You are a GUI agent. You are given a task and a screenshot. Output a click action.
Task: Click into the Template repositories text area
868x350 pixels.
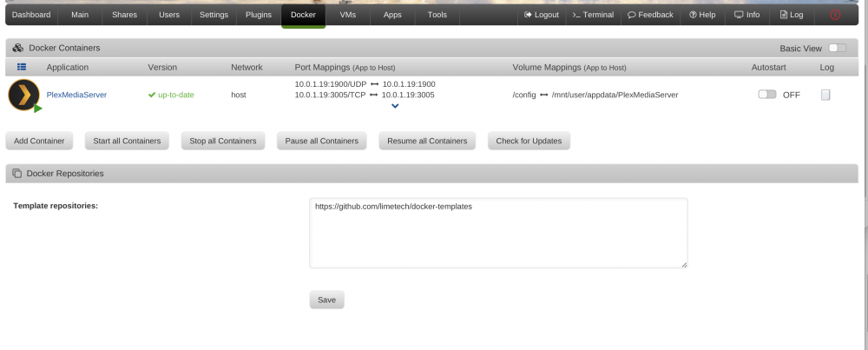498,233
